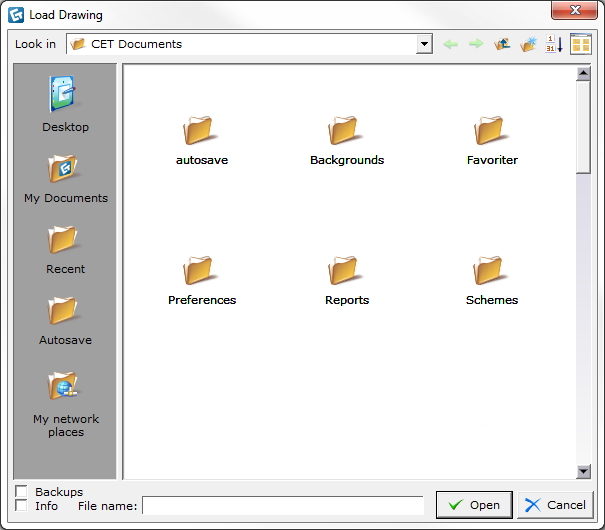
Task: Click the Cancel button
Action: point(555,505)
